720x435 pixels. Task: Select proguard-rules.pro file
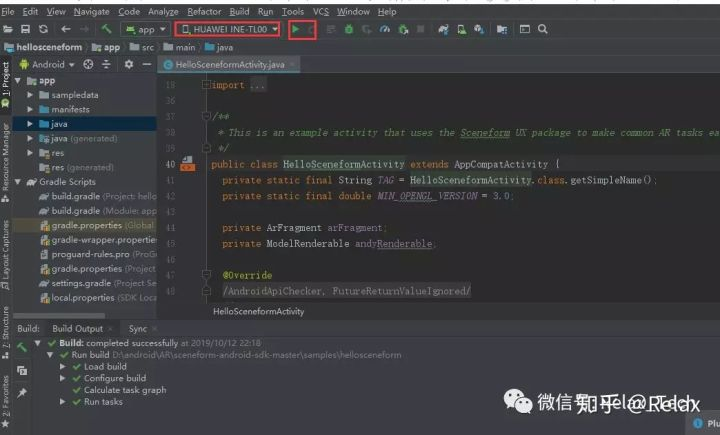tap(98, 254)
